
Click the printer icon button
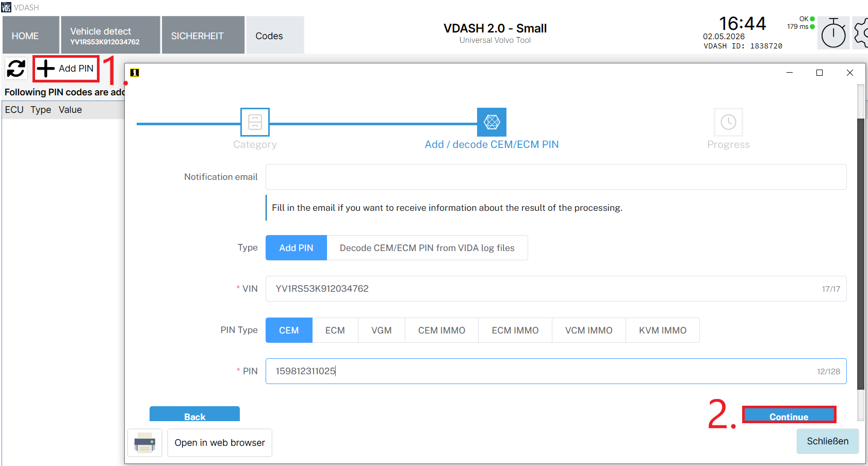click(x=145, y=443)
